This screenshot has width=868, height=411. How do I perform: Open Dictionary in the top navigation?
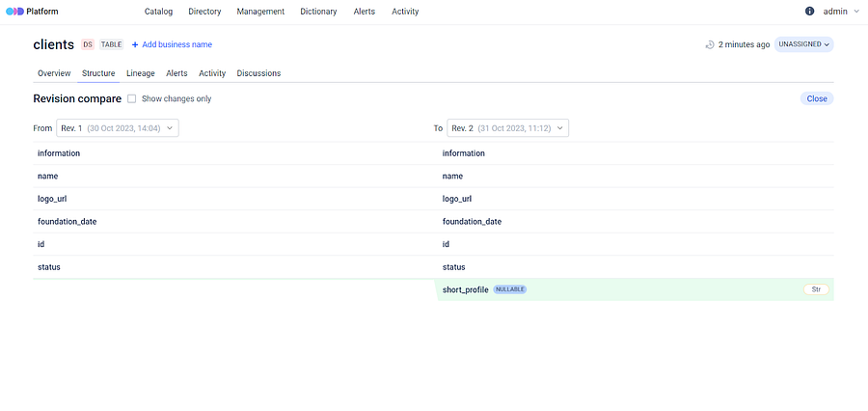point(318,11)
